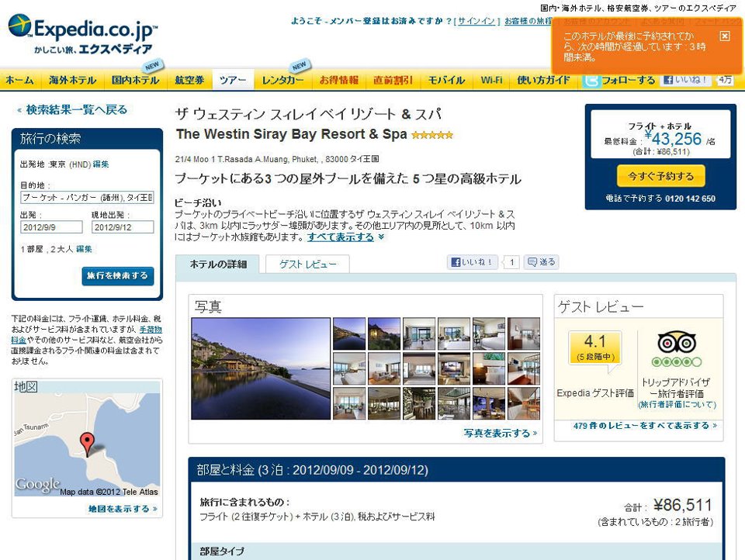Open the 使い方ガイド navigation tab
Image resolution: width=745 pixels, height=560 pixels.
point(543,80)
